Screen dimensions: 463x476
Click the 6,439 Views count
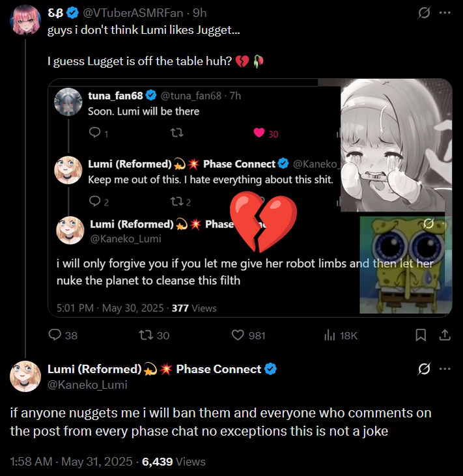(x=173, y=462)
